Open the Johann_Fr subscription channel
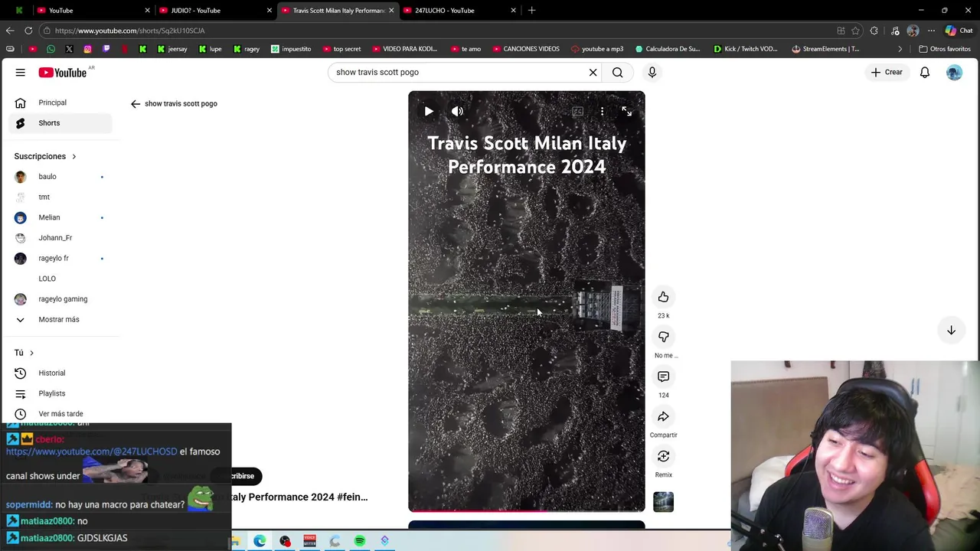980x551 pixels. pyautogui.click(x=60, y=238)
